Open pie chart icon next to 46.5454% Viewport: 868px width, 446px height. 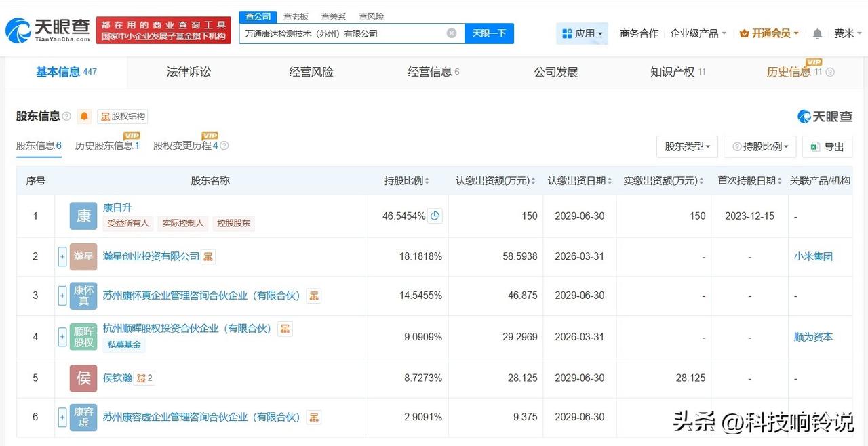pyautogui.click(x=435, y=216)
